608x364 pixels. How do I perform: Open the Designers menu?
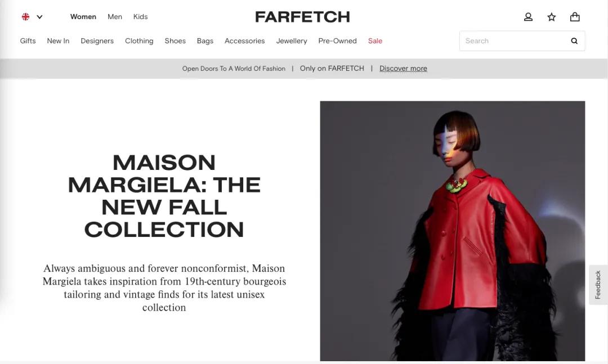click(97, 41)
